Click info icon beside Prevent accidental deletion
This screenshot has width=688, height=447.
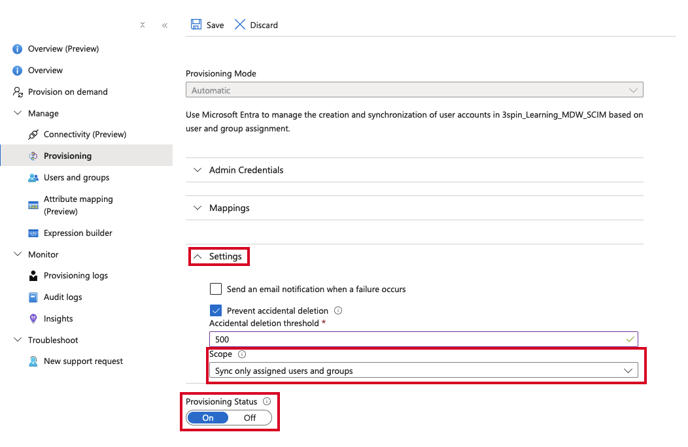point(338,311)
